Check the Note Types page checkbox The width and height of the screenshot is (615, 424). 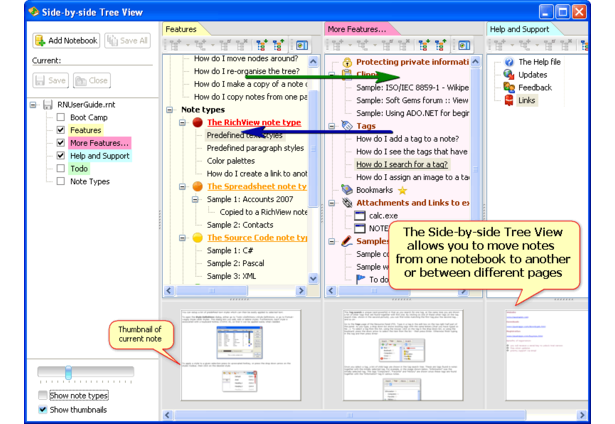61,181
